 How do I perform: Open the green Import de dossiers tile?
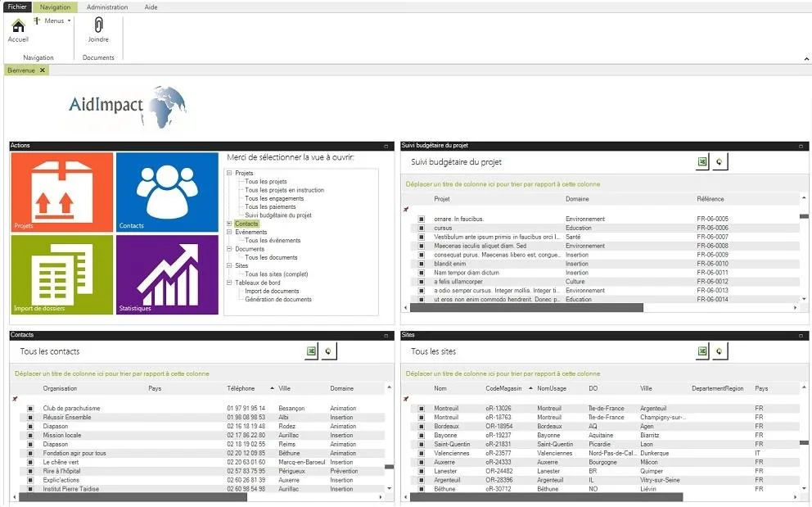[x=61, y=274]
